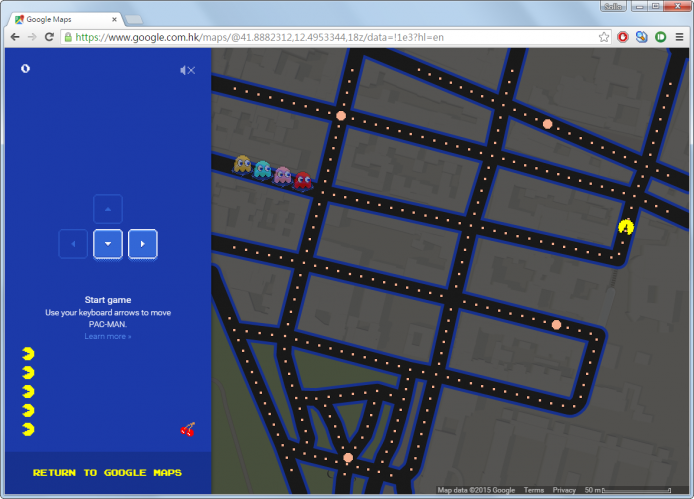Screen dimensions: 694x499
Task: Click Return to Google Maps
Action: pyautogui.click(x=107, y=472)
